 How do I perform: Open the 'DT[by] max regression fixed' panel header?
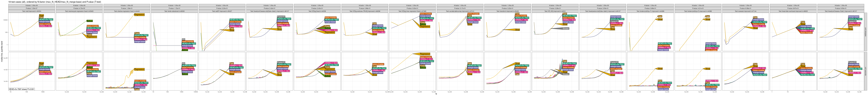click(x=412, y=11)
